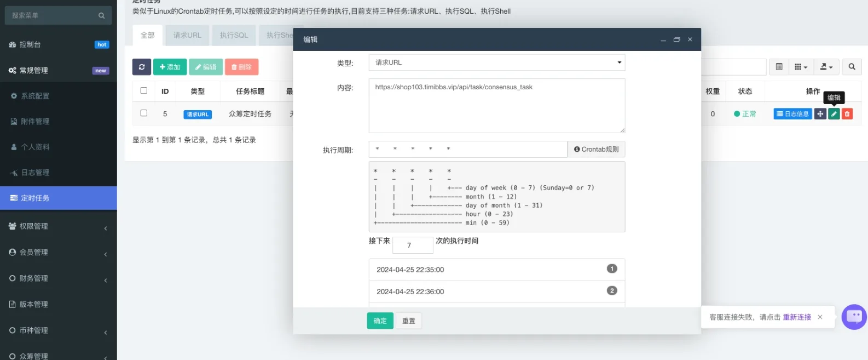
Task: Click the Crontab规则 button
Action: pyautogui.click(x=596, y=149)
